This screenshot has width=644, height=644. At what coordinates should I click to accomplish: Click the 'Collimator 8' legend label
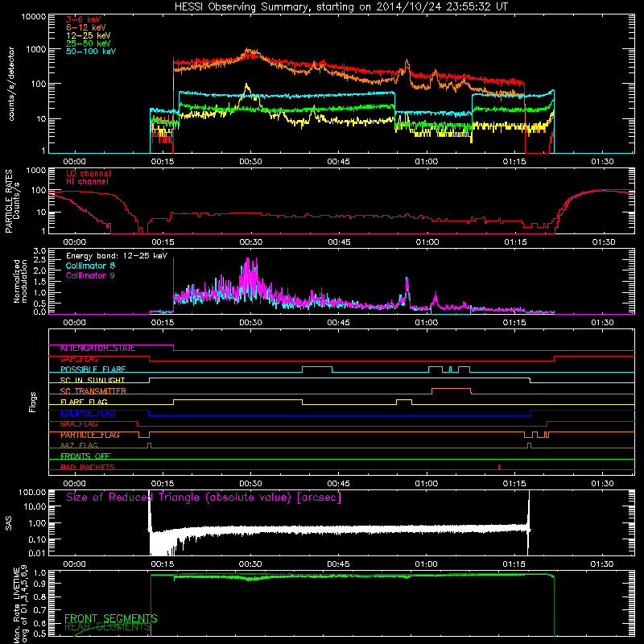90,266
